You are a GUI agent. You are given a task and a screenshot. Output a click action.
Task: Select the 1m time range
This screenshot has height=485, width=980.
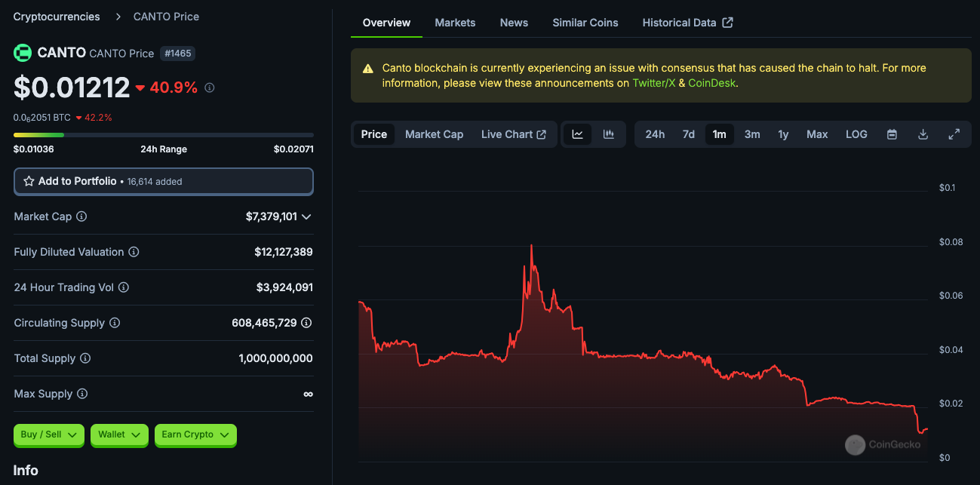coord(720,134)
